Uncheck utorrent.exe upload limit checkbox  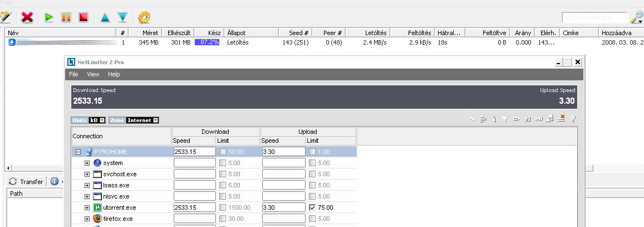pyautogui.click(x=312, y=207)
